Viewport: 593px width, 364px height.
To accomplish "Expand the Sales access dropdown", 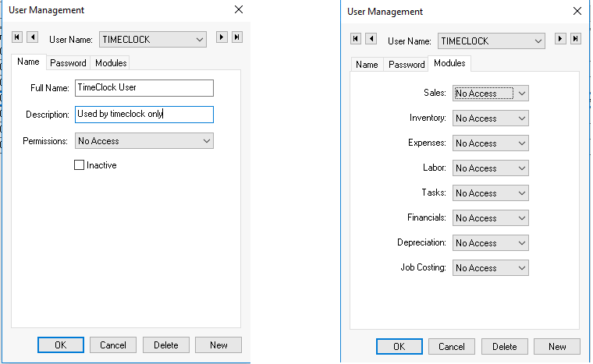I will (x=491, y=94).
